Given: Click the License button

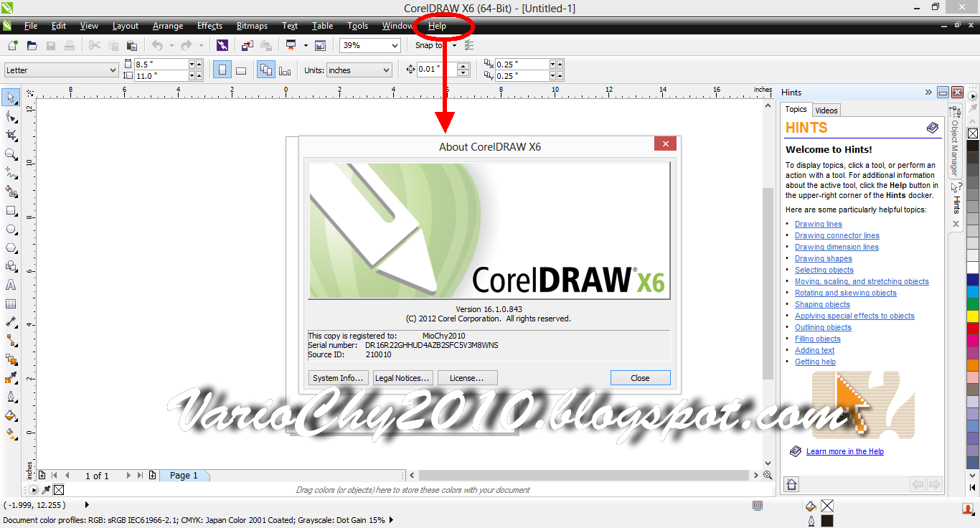Looking at the screenshot, I should pyautogui.click(x=466, y=378).
